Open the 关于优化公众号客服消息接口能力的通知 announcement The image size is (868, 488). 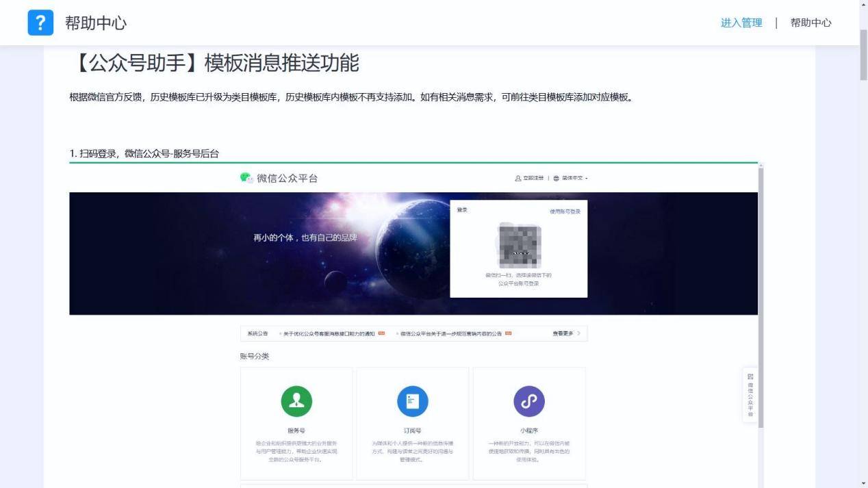point(329,334)
